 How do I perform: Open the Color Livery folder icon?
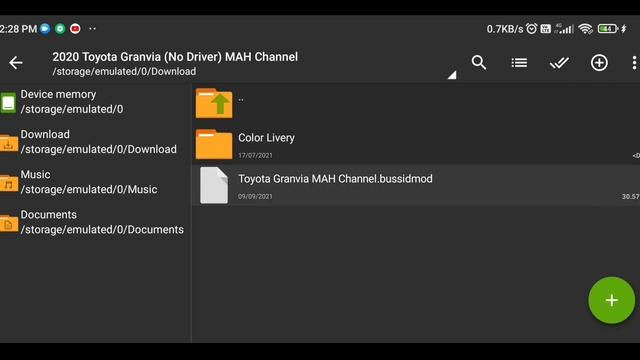point(214,144)
